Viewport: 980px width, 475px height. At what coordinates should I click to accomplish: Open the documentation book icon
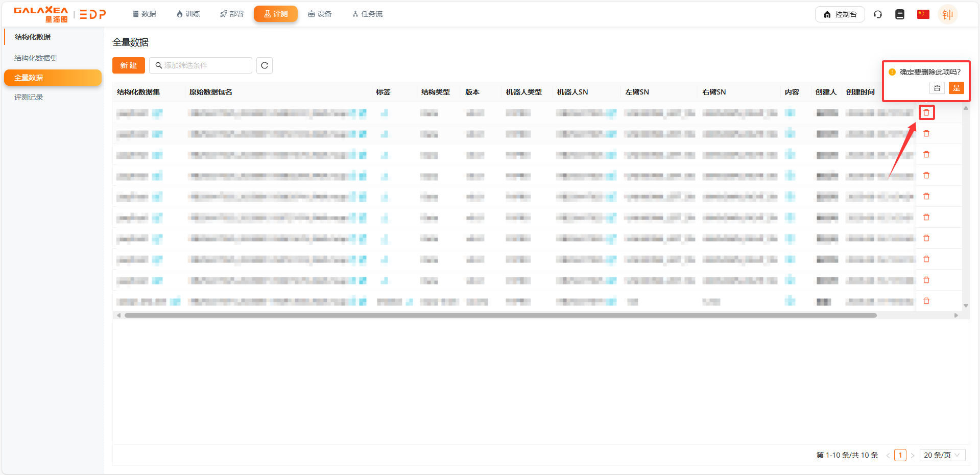pyautogui.click(x=899, y=14)
